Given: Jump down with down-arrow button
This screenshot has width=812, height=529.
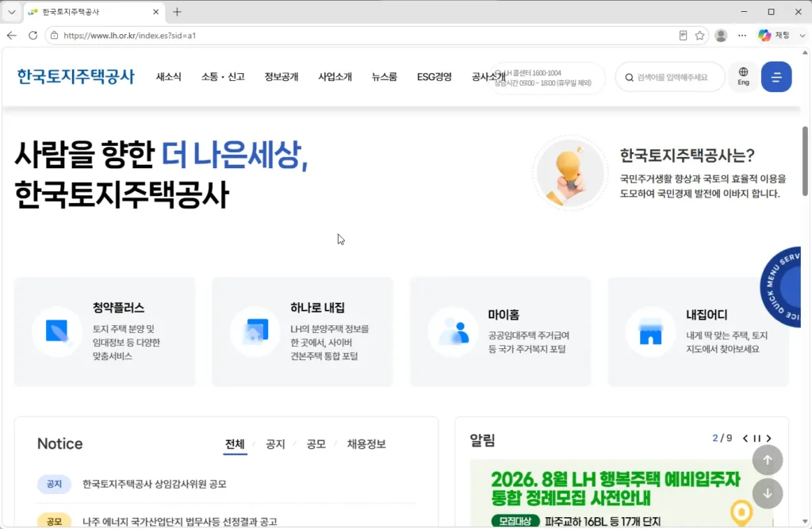Looking at the screenshot, I should click(x=768, y=494).
